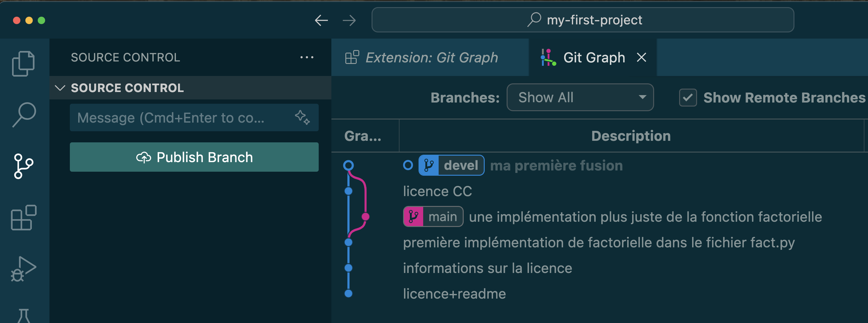Screen dimensions: 868x323
Task: Go forward with the right arrow
Action: tap(349, 20)
